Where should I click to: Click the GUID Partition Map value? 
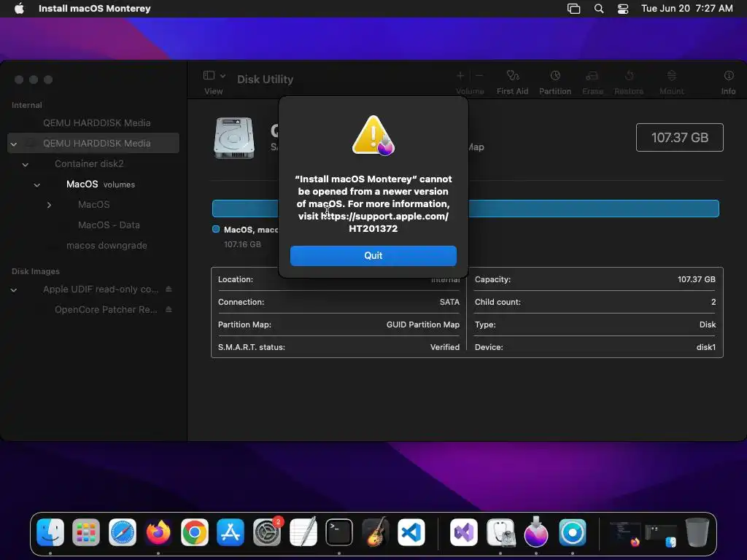tap(423, 324)
